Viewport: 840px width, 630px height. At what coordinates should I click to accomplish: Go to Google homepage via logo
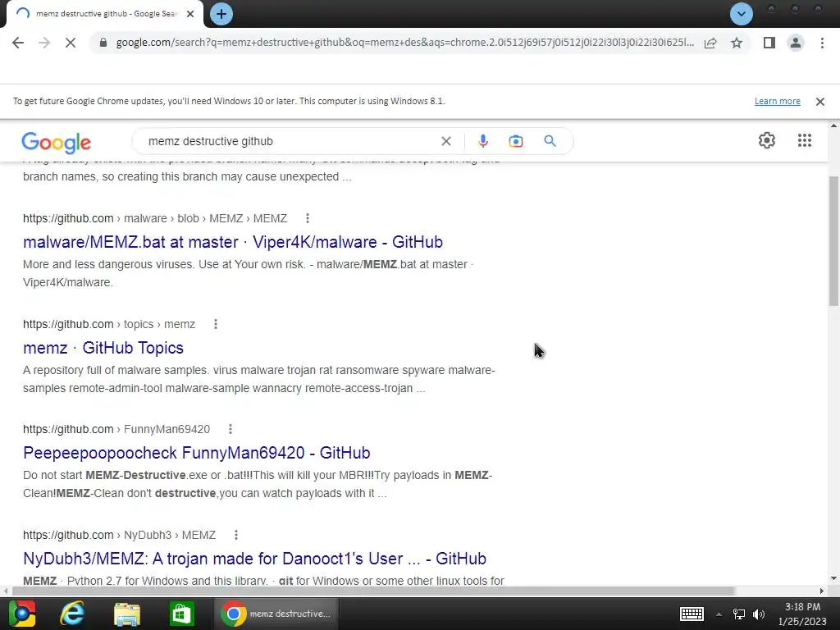coord(57,142)
